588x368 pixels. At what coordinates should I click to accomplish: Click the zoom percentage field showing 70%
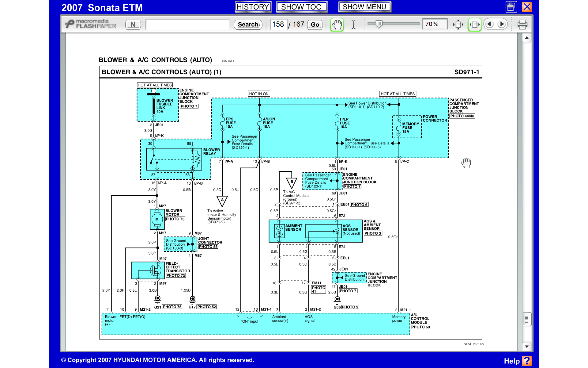coord(435,24)
